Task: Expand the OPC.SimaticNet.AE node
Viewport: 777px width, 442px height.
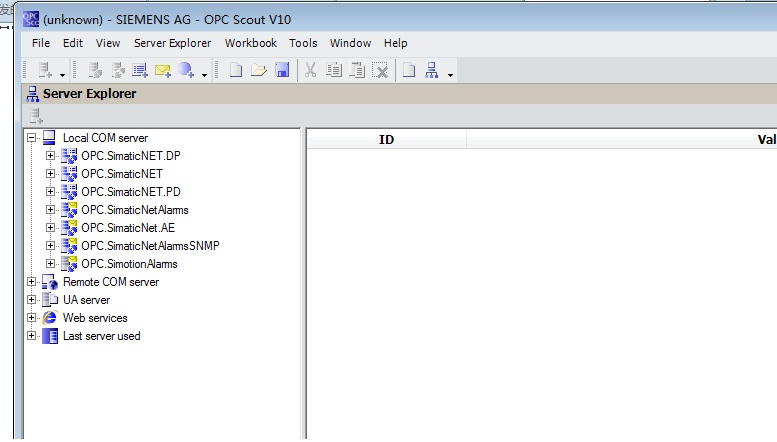Action: tap(50, 227)
